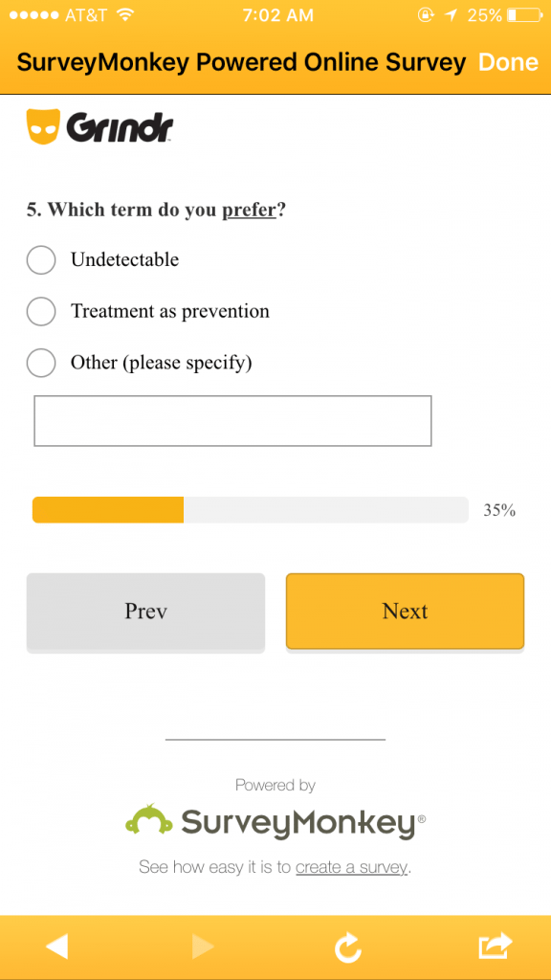Go to the Next survey page
The height and width of the screenshot is (980, 551).
(x=405, y=612)
